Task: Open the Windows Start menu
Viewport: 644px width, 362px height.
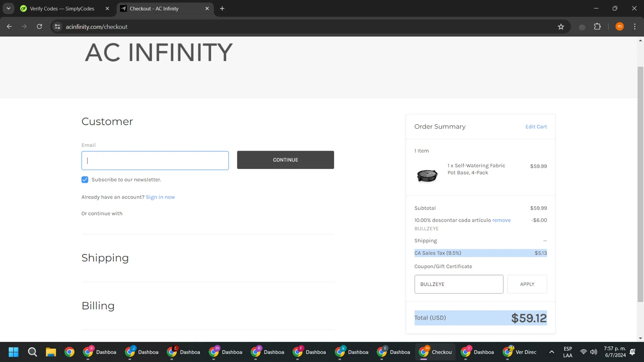Action: (14, 352)
